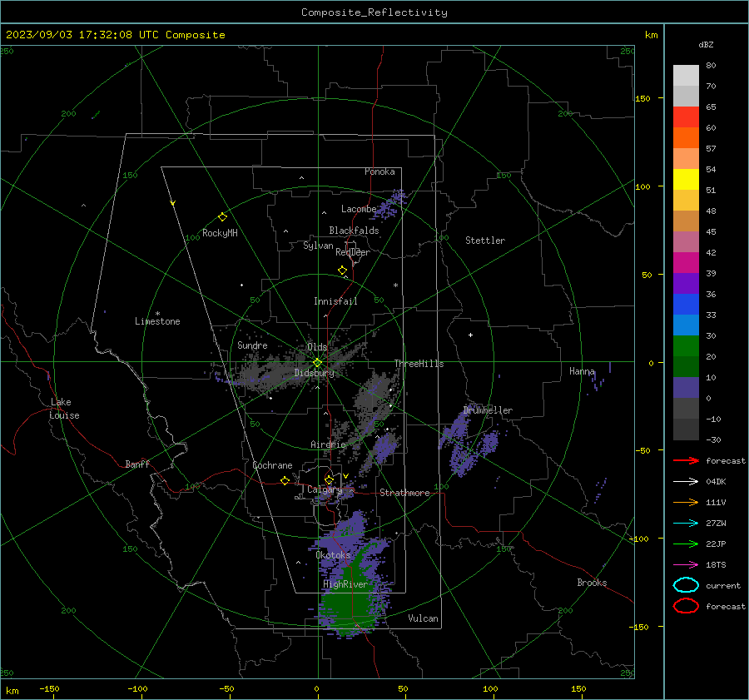Click the yellow diamond marker above Calgary

click(329, 479)
